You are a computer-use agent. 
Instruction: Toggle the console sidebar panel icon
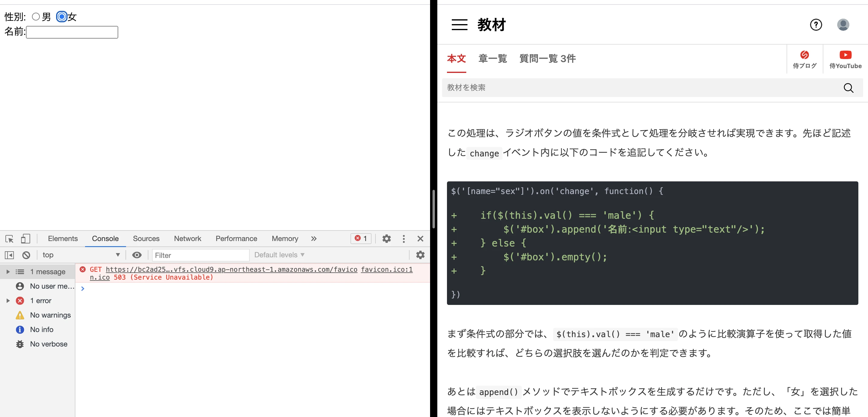[x=9, y=255]
